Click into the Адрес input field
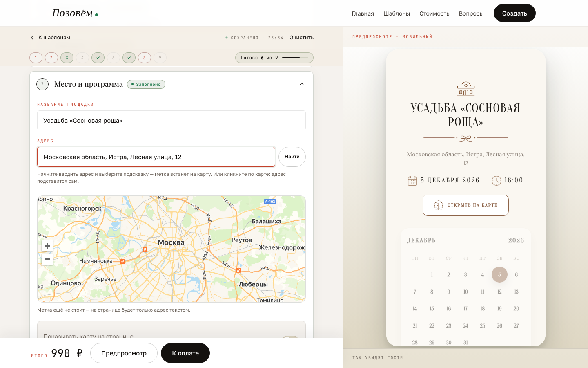 [156, 157]
